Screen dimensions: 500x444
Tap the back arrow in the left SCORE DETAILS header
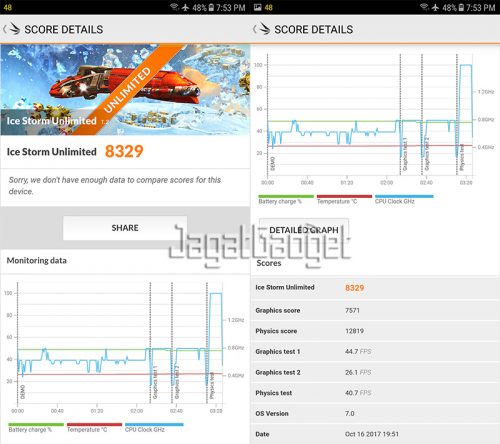[5, 29]
